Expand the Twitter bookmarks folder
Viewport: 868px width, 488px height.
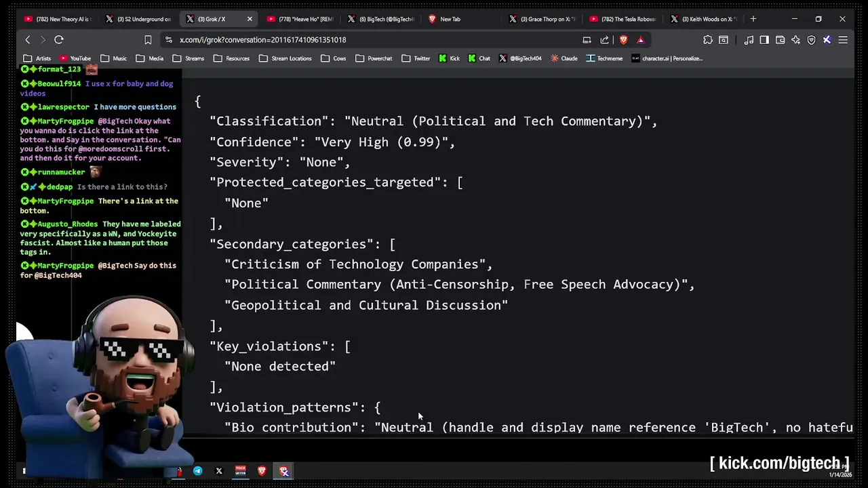(x=415, y=58)
